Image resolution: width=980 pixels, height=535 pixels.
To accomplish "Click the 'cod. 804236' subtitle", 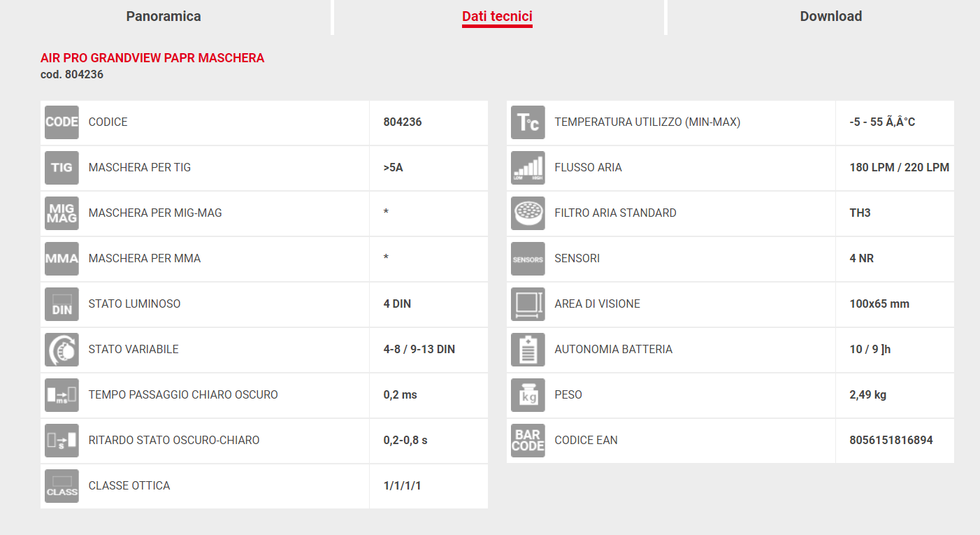I will [x=72, y=74].
